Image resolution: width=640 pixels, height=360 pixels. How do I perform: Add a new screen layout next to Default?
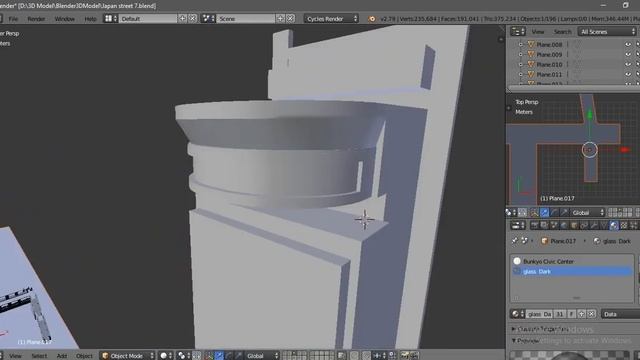182,18
